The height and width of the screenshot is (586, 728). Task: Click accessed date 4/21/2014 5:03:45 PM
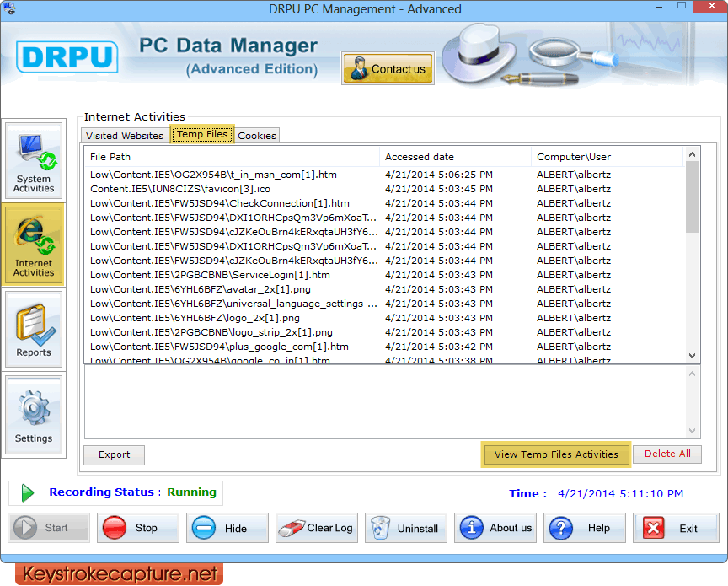439,189
